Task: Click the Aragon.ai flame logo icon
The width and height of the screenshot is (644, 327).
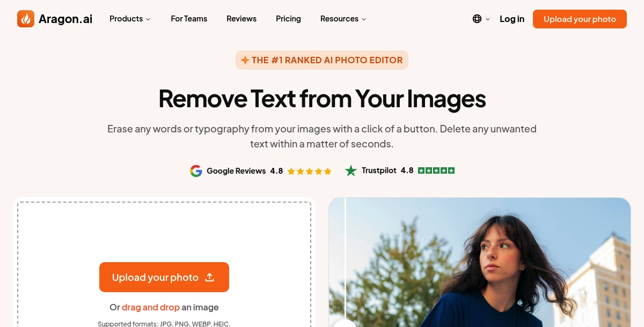Action: point(26,18)
